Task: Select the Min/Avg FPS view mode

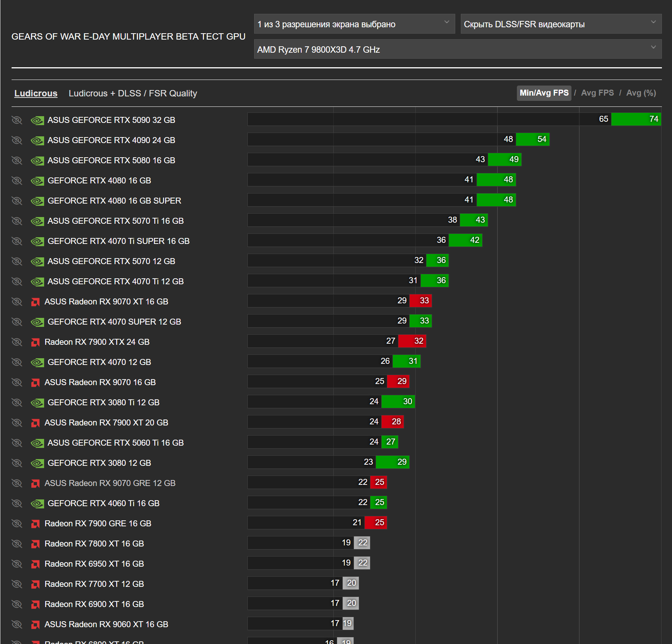Action: pos(544,93)
